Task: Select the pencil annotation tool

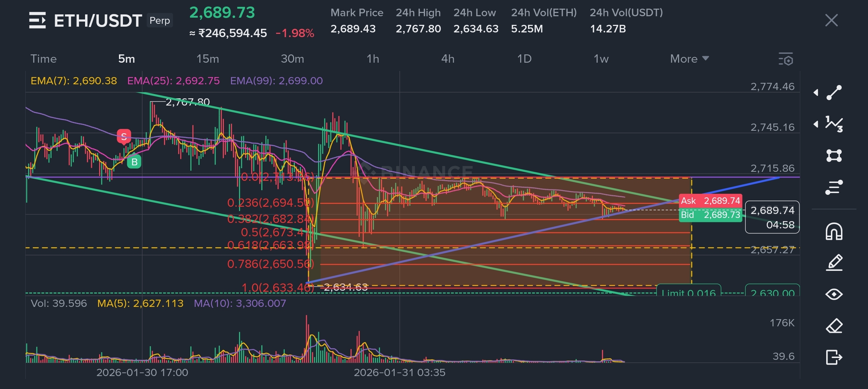Action: tap(834, 263)
